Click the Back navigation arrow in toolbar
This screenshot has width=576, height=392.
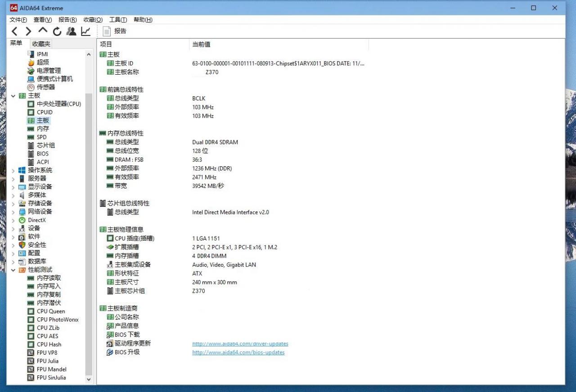tap(14, 31)
